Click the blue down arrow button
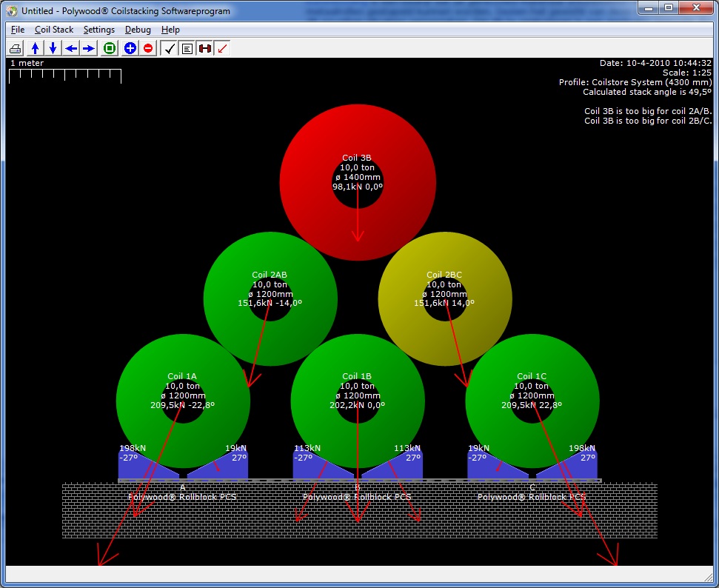This screenshot has width=719, height=588. 53,48
